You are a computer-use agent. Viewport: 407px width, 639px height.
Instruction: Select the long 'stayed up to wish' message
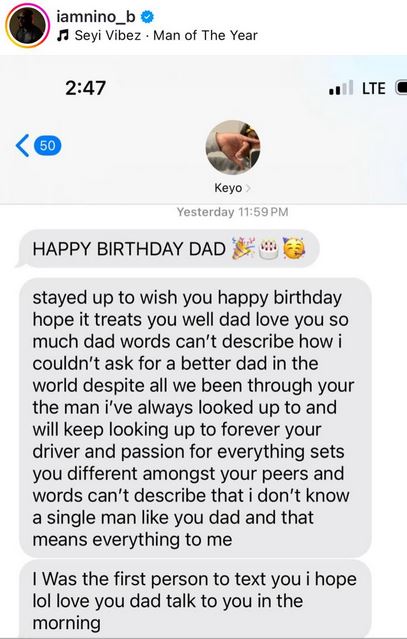(x=196, y=418)
